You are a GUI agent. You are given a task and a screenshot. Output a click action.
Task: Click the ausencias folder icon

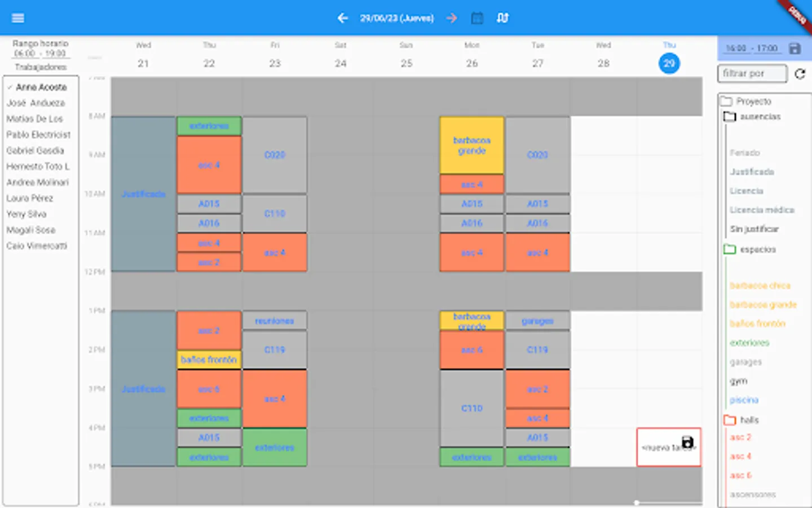[x=730, y=116]
